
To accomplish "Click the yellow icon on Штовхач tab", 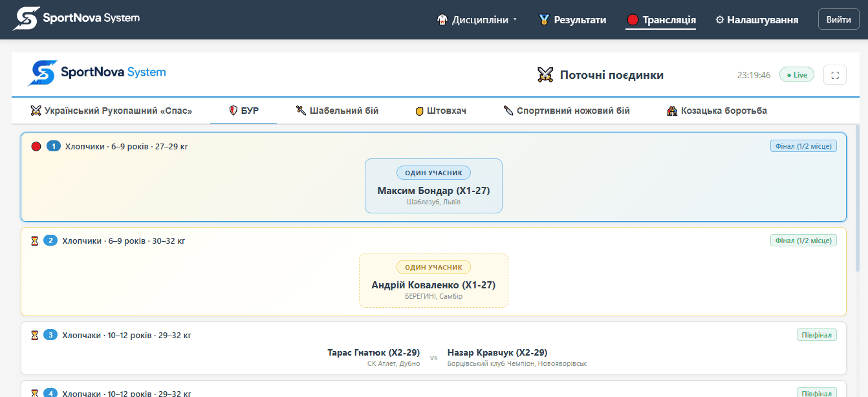I will [419, 111].
